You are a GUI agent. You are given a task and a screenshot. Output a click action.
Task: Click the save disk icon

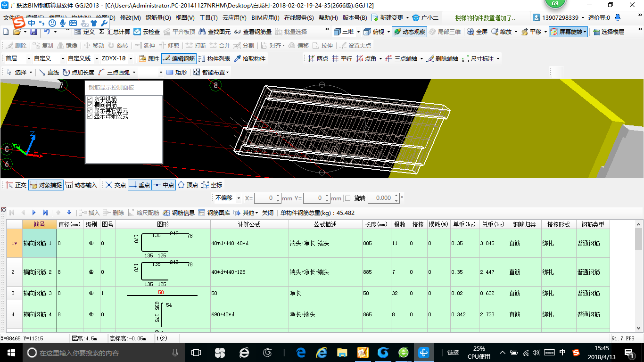click(x=33, y=32)
